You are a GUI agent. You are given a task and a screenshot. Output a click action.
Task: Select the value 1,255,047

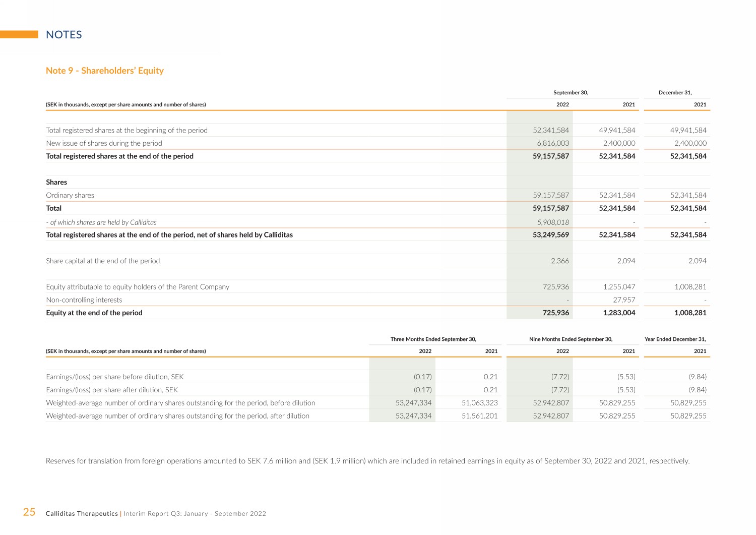point(619,287)
